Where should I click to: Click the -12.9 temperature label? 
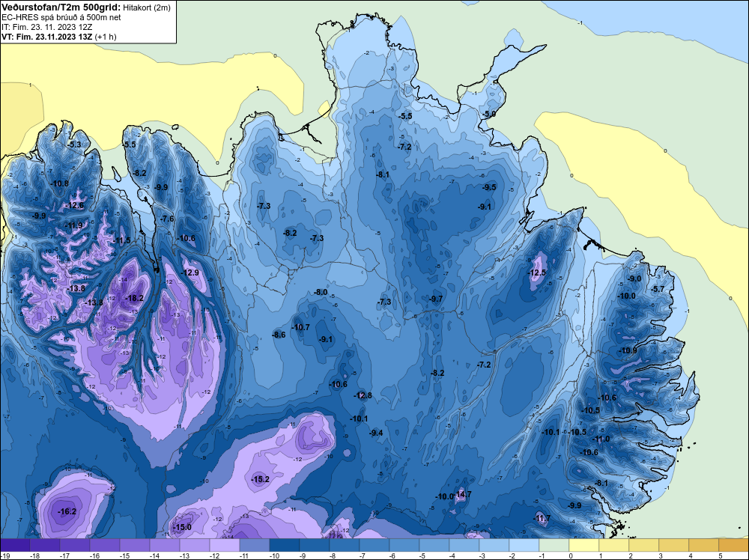pos(189,273)
